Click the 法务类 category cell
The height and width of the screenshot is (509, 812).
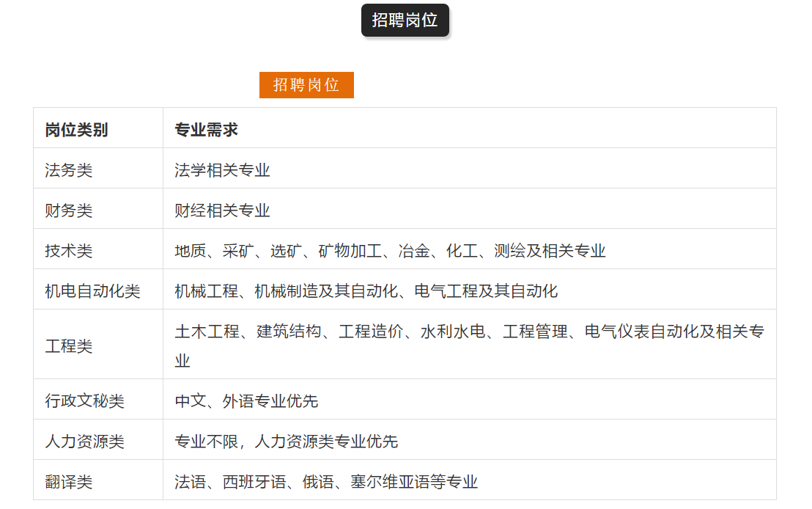coord(69,170)
